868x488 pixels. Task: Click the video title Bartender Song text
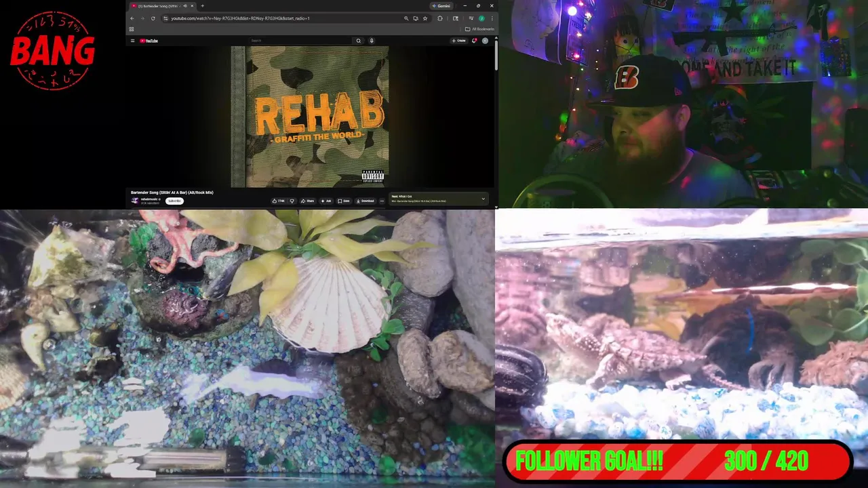[172, 192]
